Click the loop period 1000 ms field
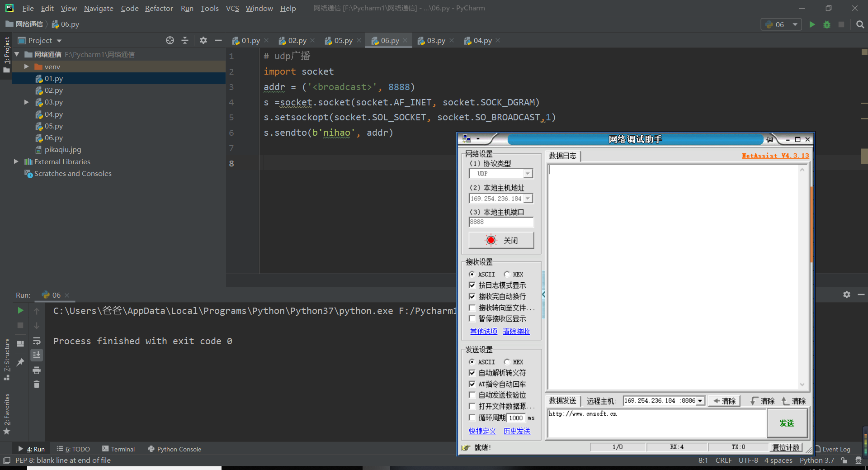The height and width of the screenshot is (470, 868). [x=516, y=418]
